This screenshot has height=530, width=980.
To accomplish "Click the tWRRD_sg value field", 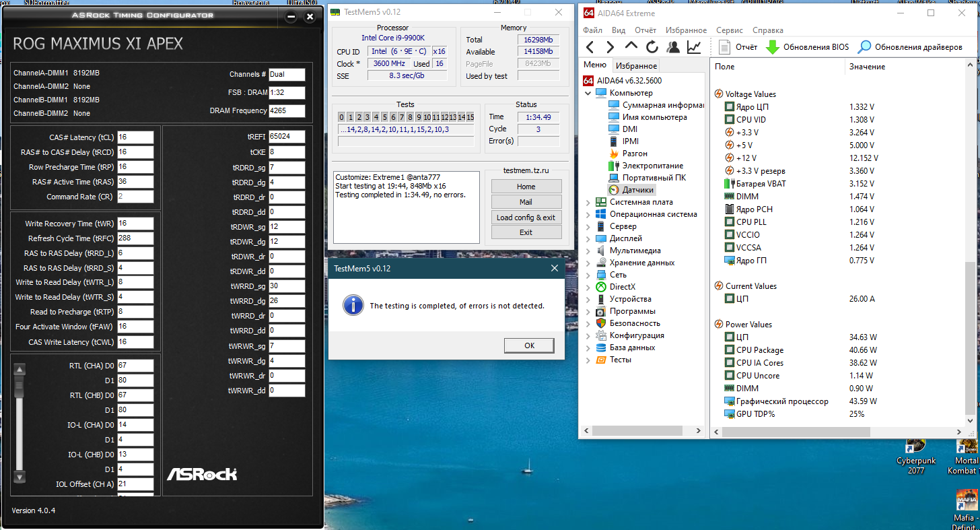I will click(x=287, y=286).
